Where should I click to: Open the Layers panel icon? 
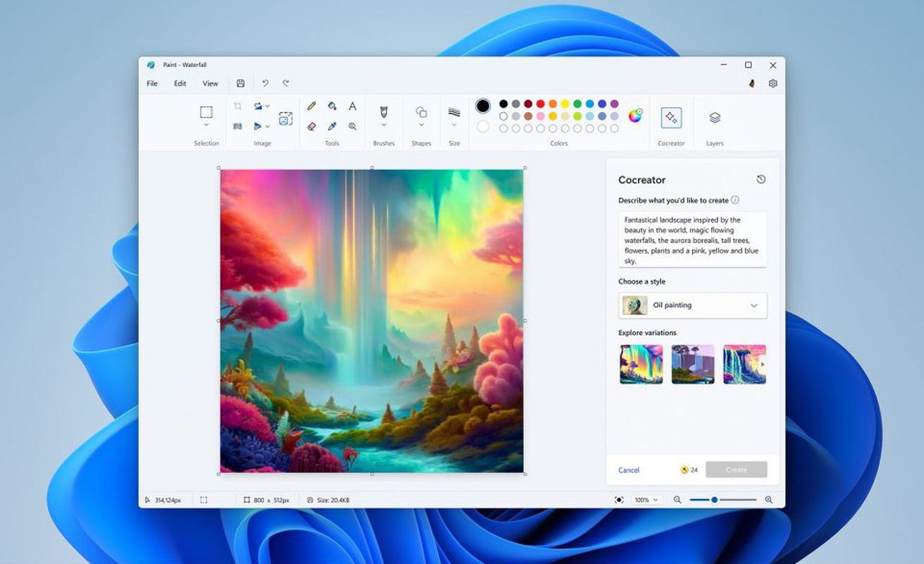pos(715,118)
